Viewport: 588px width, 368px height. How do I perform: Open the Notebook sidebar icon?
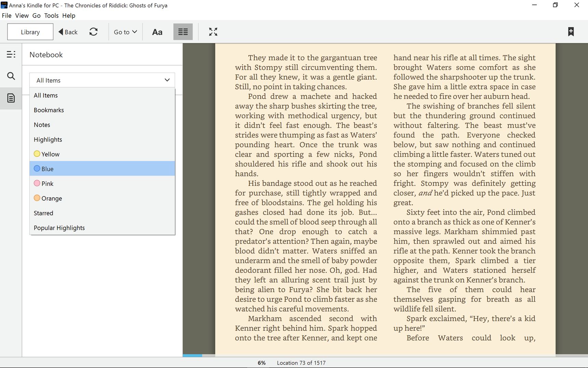tap(11, 98)
